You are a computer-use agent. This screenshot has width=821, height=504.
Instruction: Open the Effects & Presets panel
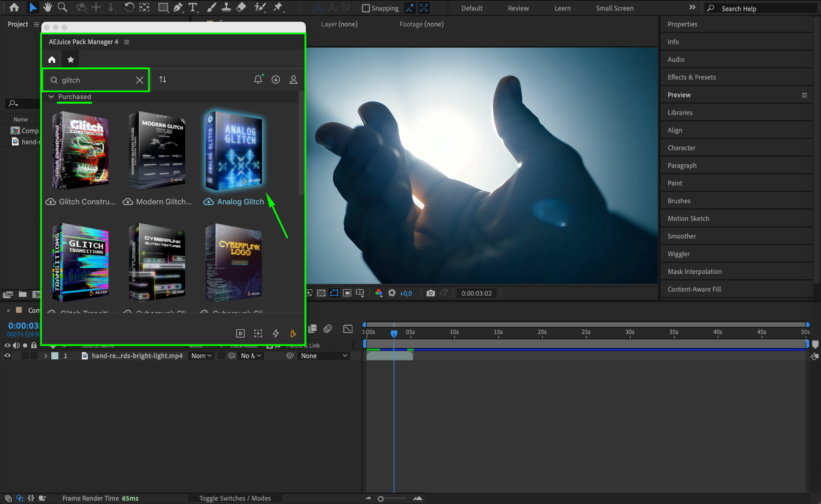pos(692,77)
